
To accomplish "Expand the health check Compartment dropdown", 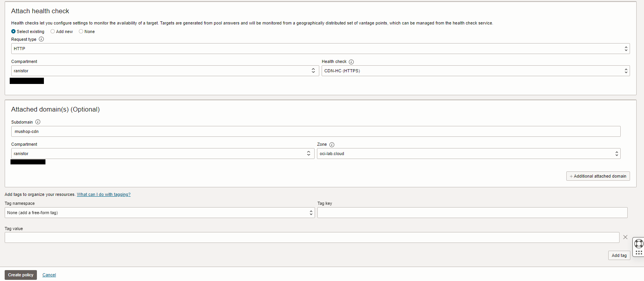I will point(165,71).
